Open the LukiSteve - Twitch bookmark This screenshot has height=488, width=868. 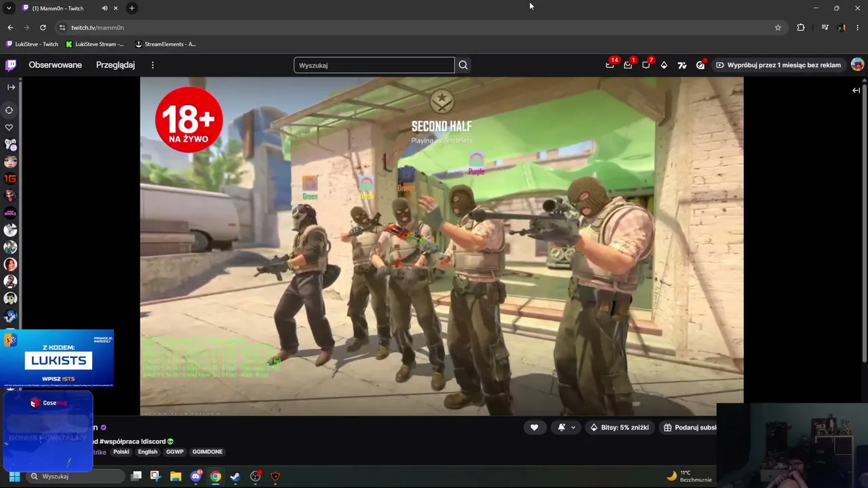pyautogui.click(x=32, y=44)
